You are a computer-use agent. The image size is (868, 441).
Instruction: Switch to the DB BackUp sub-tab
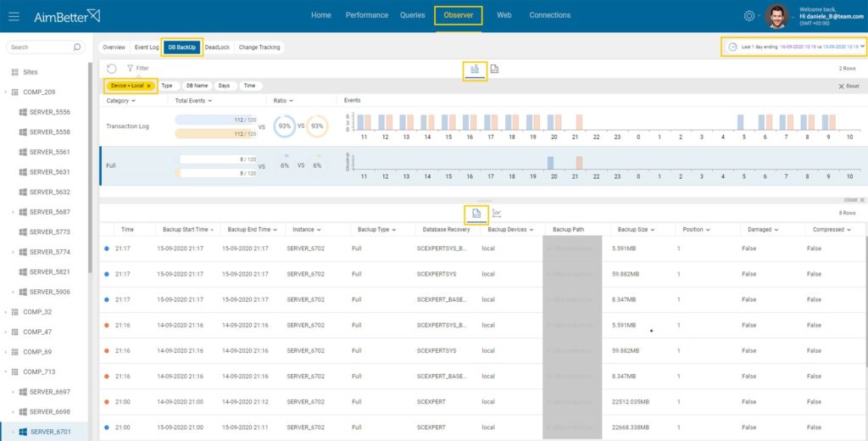[x=182, y=47]
